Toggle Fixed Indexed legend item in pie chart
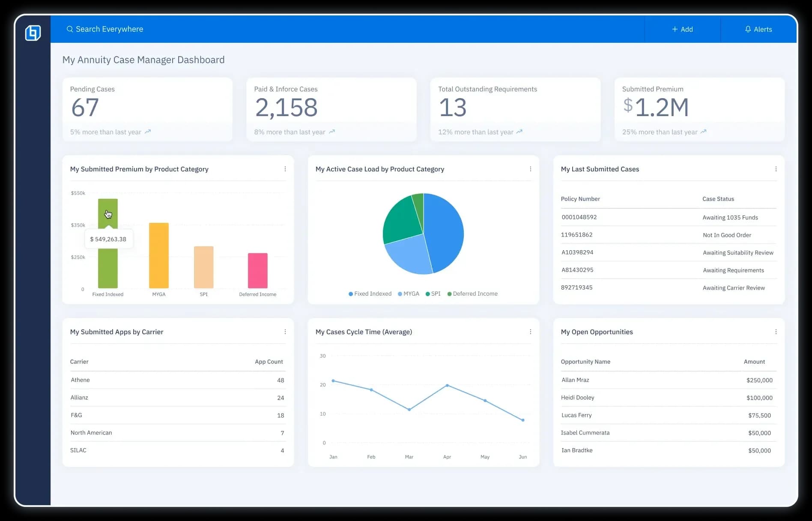This screenshot has width=812, height=521. click(370, 294)
